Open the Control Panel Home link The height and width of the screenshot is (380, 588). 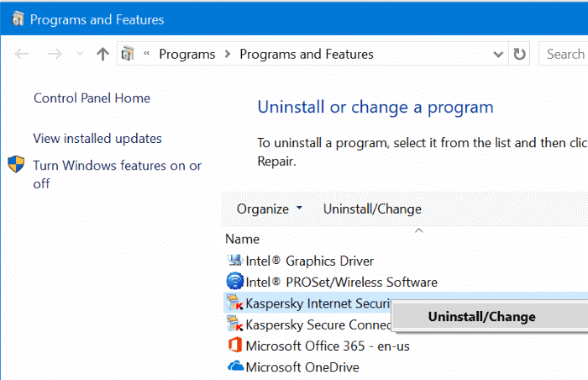click(92, 98)
